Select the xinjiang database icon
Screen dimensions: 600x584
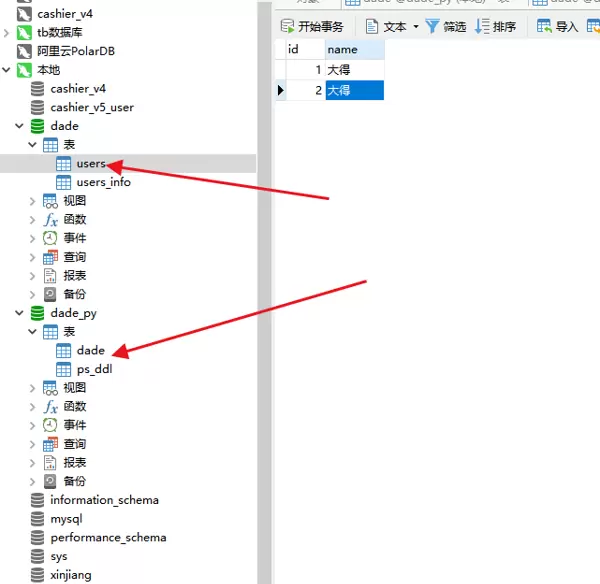(37, 575)
